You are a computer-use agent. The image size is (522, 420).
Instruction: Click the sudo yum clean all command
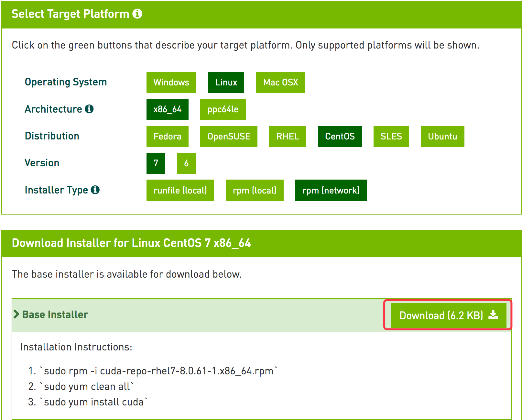[86, 386]
